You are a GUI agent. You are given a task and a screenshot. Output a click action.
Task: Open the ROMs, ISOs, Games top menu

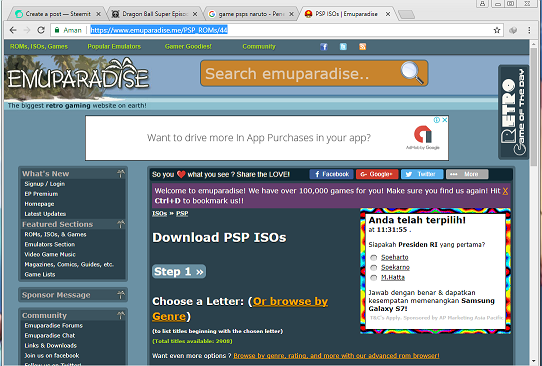coord(39,47)
